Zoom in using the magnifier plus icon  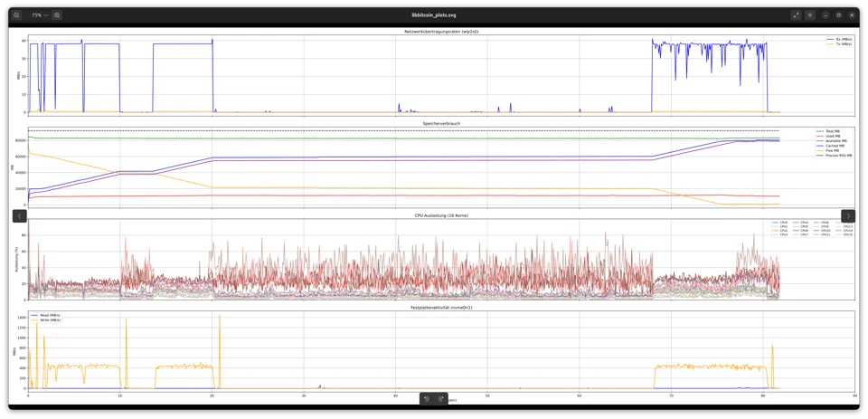[57, 15]
